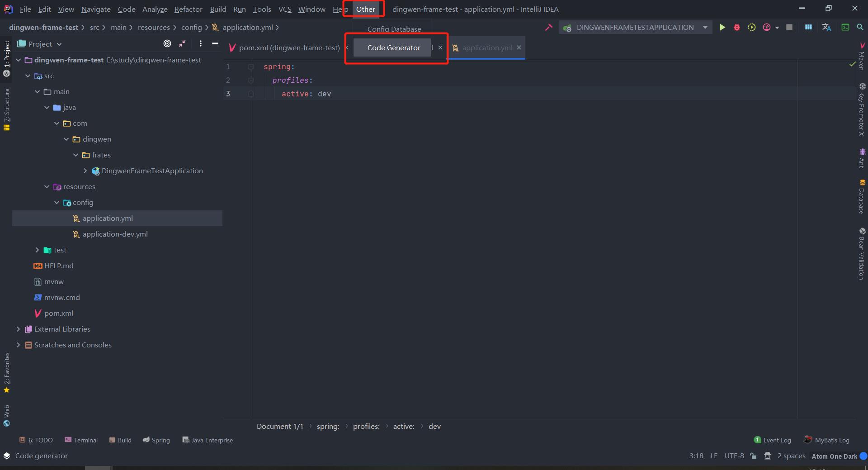Open Java Enterprise tool window

pyautogui.click(x=208, y=440)
